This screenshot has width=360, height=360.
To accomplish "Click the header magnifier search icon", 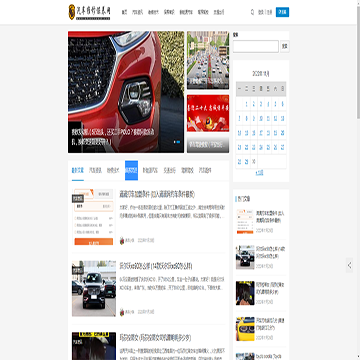I will pyautogui.click(x=252, y=12).
